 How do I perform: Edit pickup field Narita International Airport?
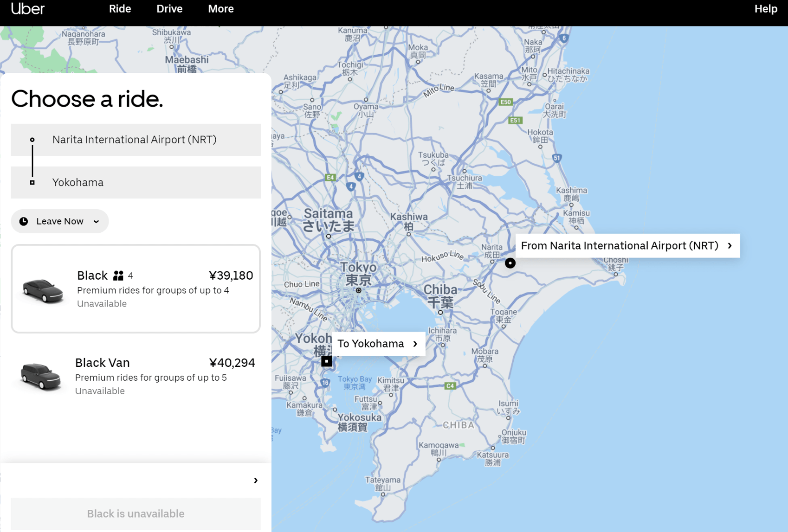[x=136, y=140]
